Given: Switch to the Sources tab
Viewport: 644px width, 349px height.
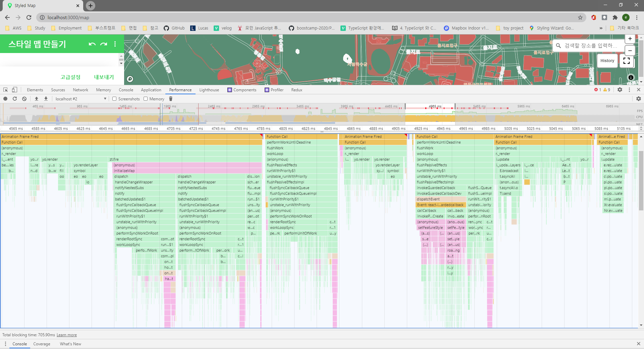Looking at the screenshot, I should pyautogui.click(x=58, y=90).
